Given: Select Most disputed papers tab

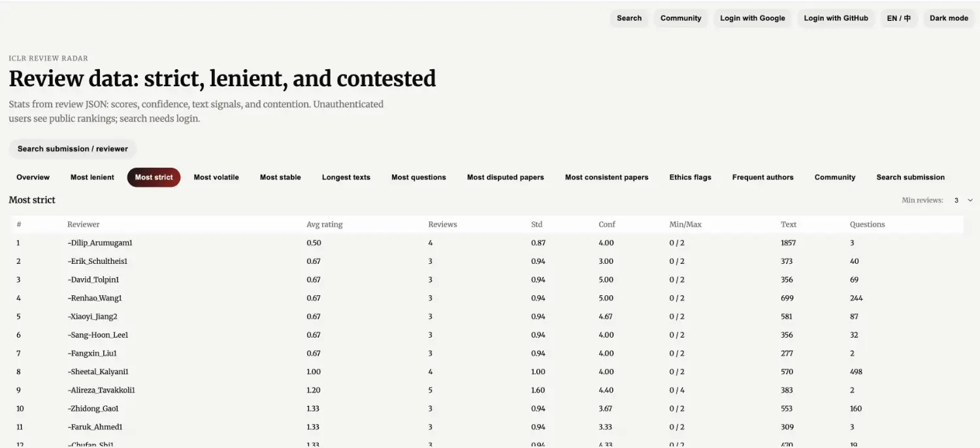Looking at the screenshot, I should 506,178.
